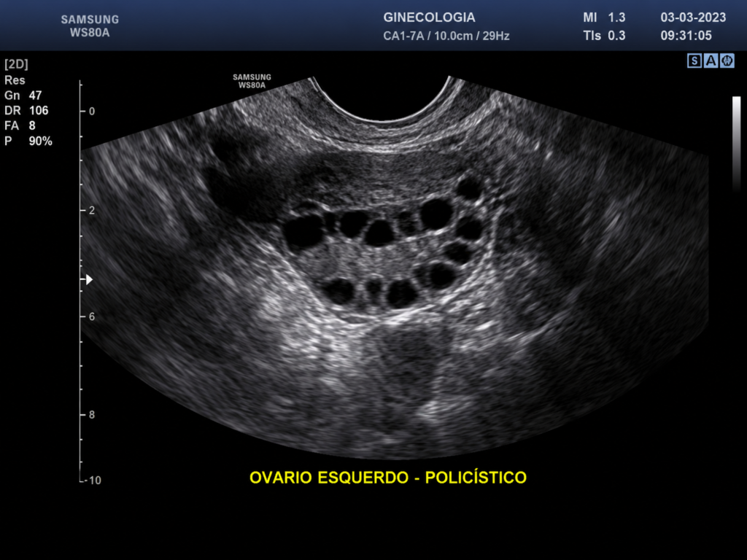The width and height of the screenshot is (747, 560).
Task: Click the [2D] mode label
Action: [x=16, y=64]
